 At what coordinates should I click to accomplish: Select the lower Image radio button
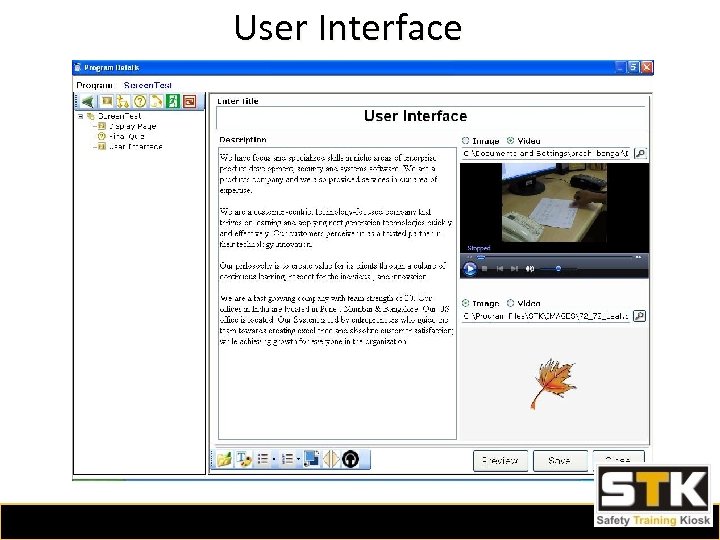tap(466, 303)
